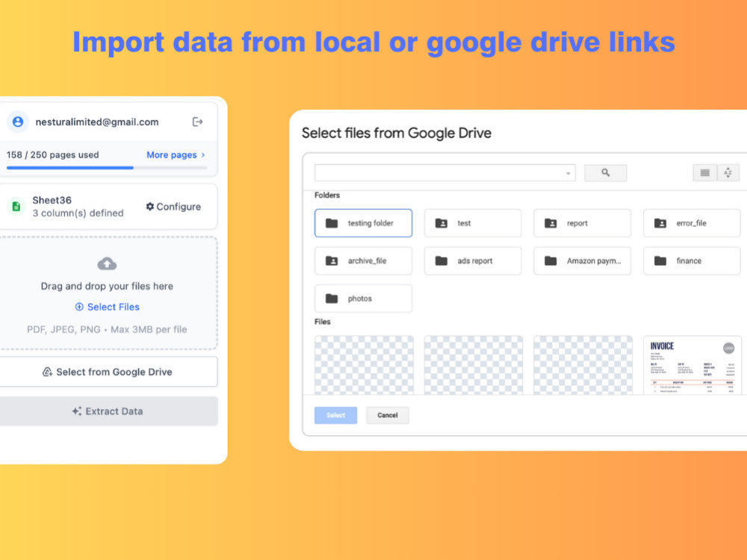Select the testing folder

[364, 223]
